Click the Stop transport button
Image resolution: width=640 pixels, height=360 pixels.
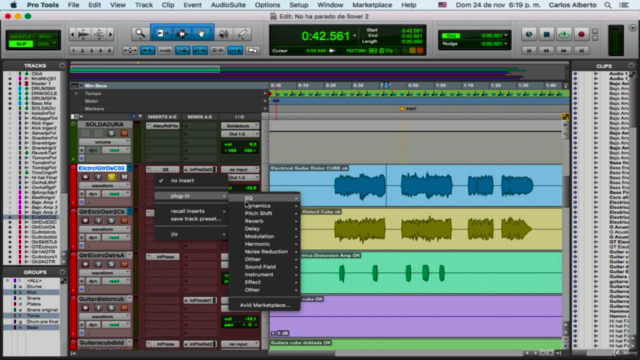click(547, 35)
